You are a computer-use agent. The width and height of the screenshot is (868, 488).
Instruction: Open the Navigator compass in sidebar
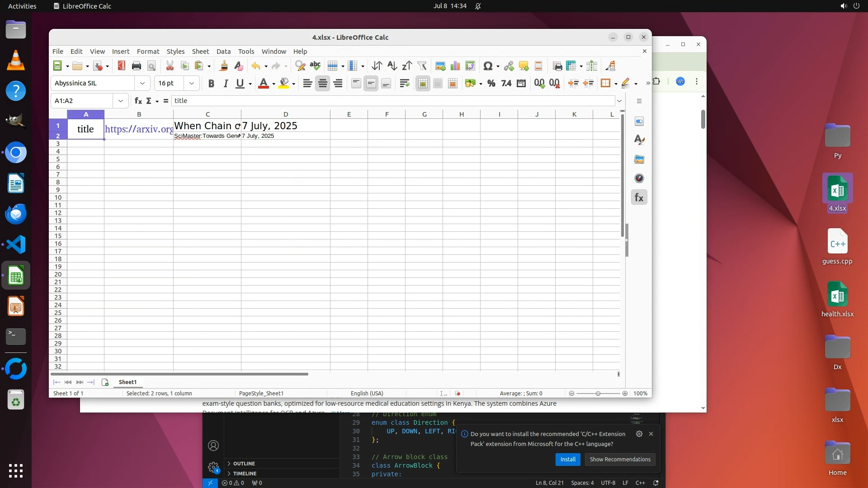click(x=639, y=178)
